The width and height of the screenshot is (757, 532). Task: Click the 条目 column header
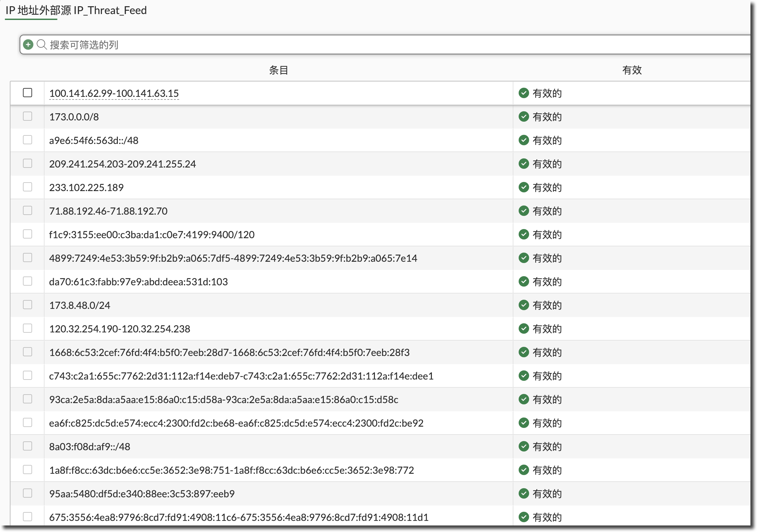coord(279,70)
